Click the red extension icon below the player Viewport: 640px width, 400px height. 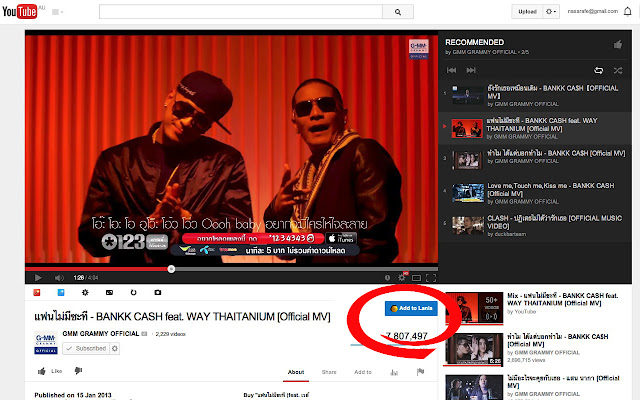pos(37,292)
